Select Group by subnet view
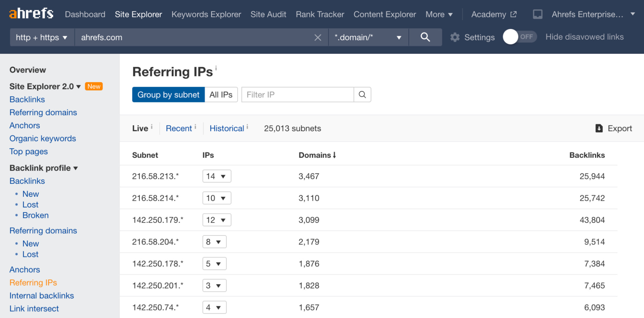 (x=168, y=94)
